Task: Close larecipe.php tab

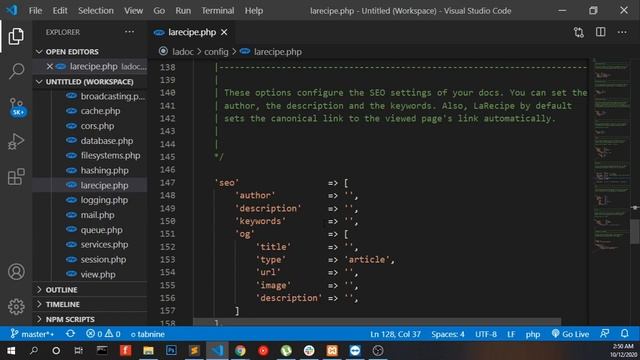Action: tap(224, 32)
